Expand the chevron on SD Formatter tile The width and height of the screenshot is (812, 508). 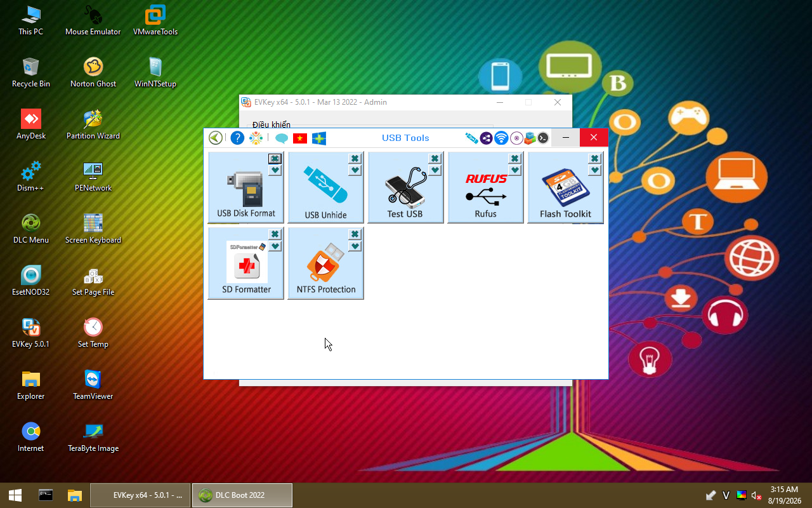tap(275, 246)
